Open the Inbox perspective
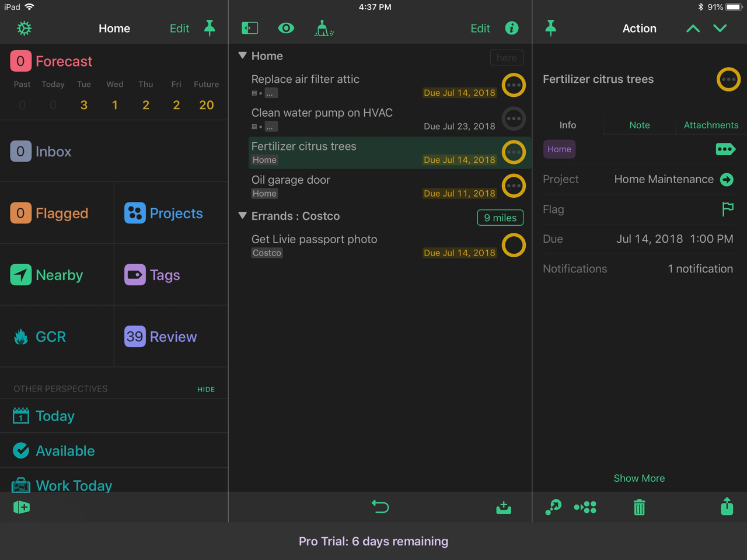This screenshot has height=560, width=747. [41, 152]
